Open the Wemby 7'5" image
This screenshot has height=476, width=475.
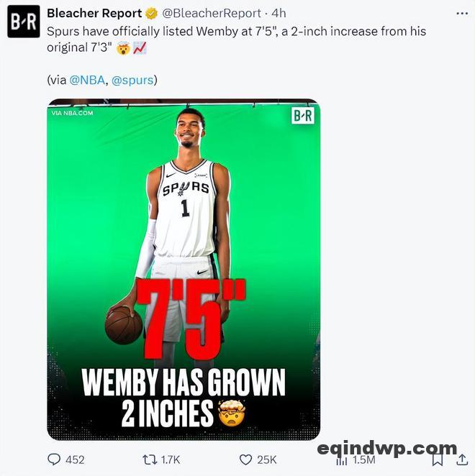click(184, 269)
